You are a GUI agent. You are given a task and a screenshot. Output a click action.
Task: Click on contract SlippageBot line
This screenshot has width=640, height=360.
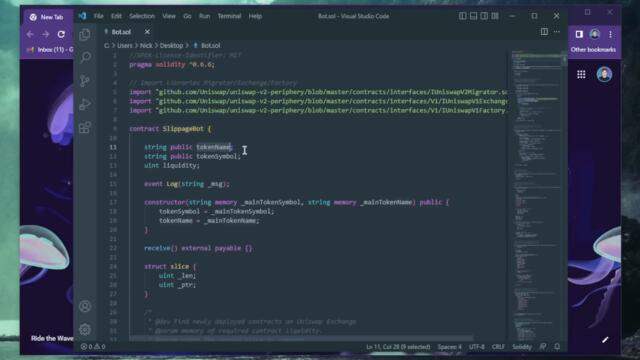point(170,129)
